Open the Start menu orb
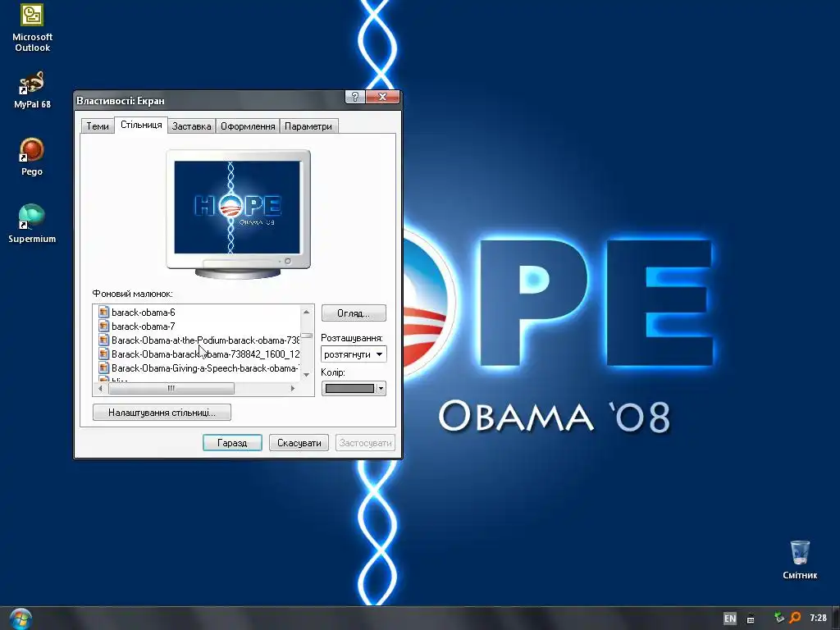This screenshot has height=630, width=840. point(21,619)
